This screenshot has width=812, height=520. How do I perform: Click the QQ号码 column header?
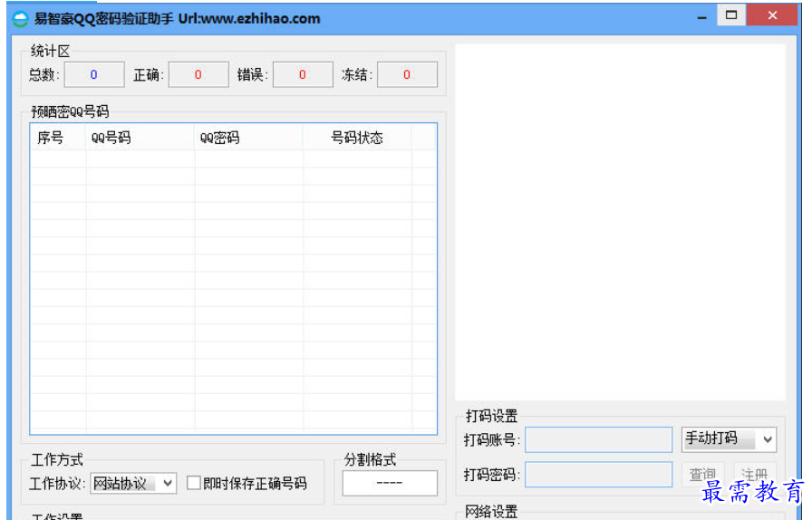[140, 138]
